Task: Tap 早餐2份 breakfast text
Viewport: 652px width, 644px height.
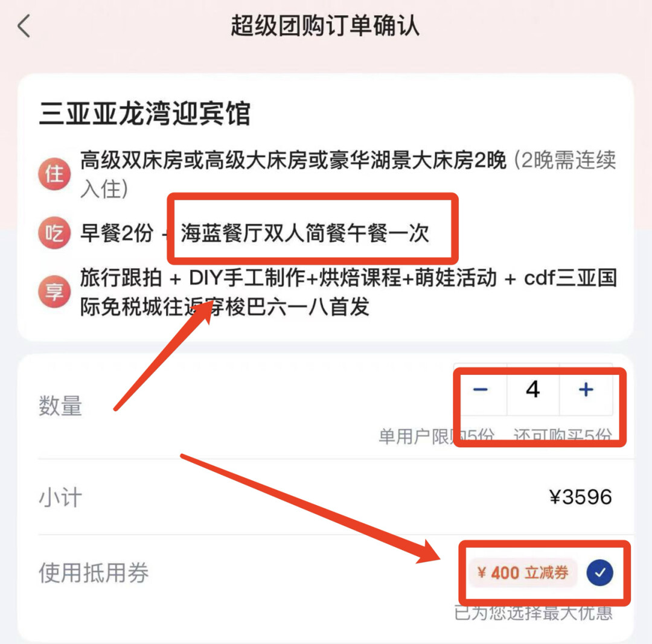Action: tap(117, 233)
